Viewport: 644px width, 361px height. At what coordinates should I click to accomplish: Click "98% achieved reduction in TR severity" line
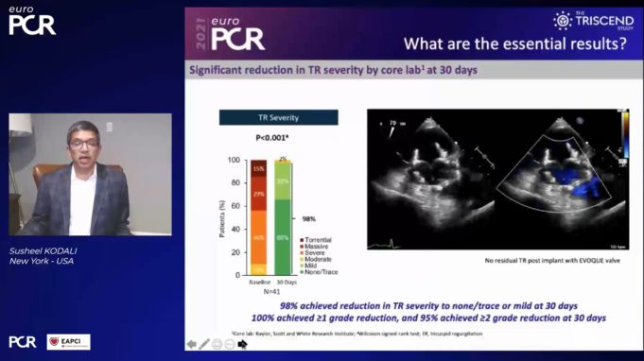pos(428,306)
